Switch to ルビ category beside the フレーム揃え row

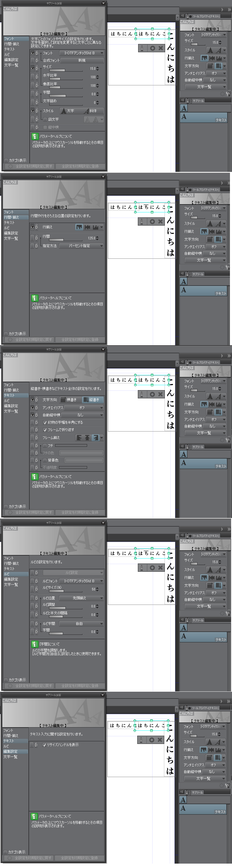click(x=7, y=401)
